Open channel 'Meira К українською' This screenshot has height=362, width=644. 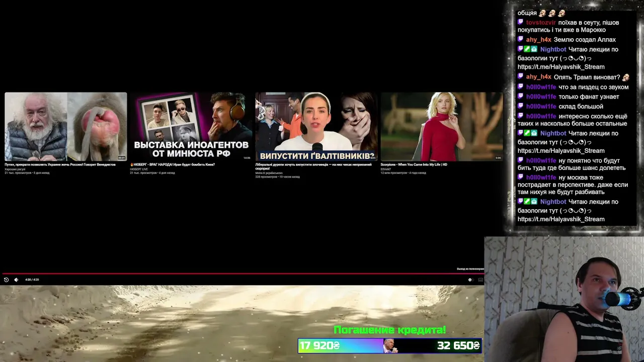click(269, 173)
